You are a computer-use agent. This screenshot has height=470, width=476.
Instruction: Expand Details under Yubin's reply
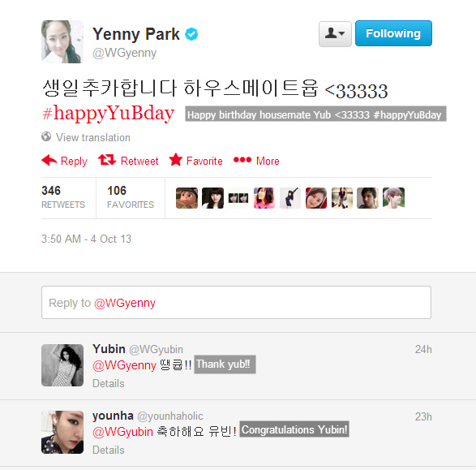(x=109, y=383)
